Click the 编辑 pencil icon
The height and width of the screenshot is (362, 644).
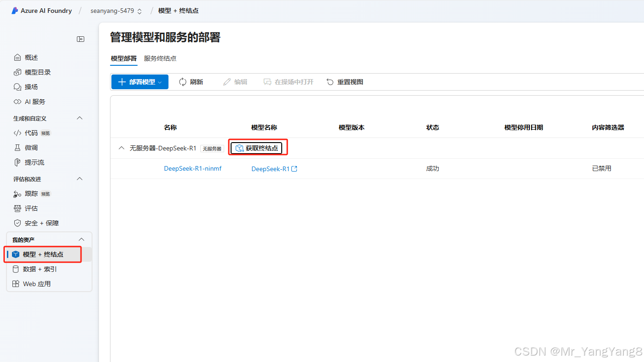pyautogui.click(x=227, y=82)
